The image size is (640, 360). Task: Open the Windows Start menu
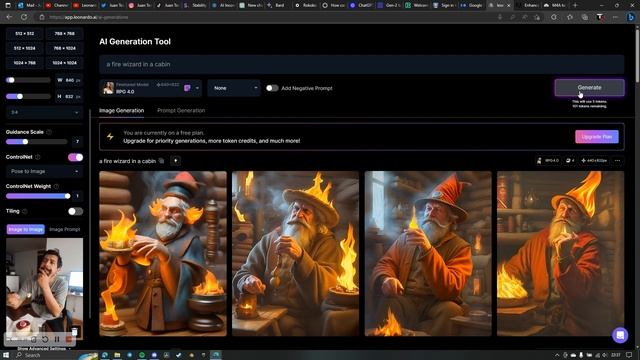coord(6,355)
